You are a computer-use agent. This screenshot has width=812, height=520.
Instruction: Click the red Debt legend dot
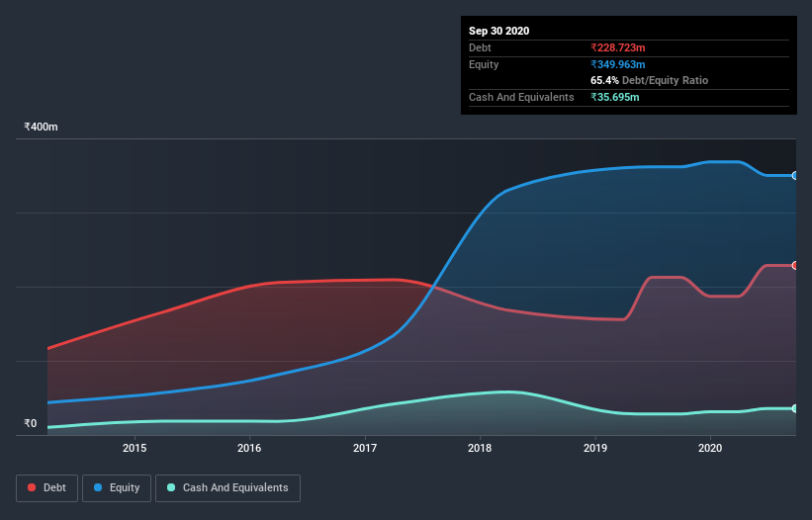click(x=32, y=487)
